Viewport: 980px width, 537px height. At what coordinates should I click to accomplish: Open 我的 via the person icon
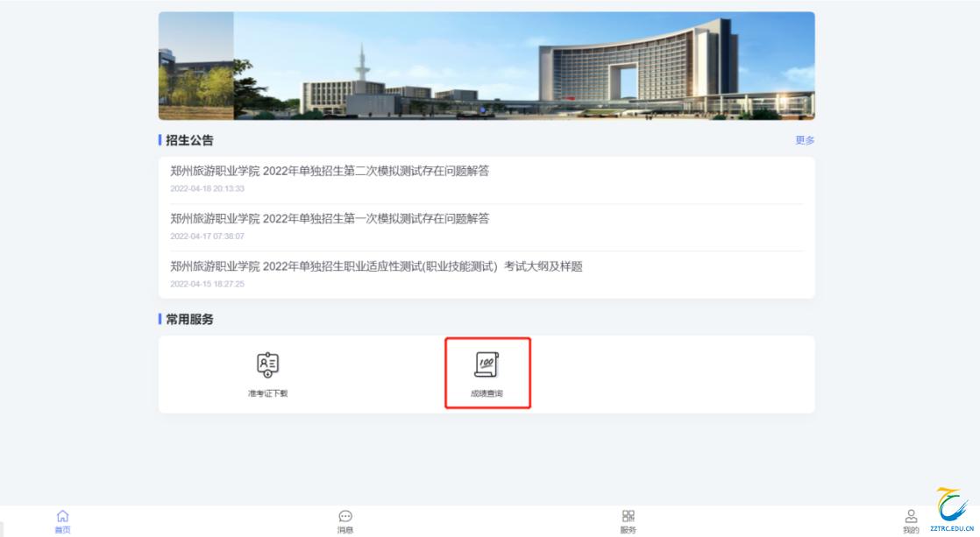click(911, 517)
